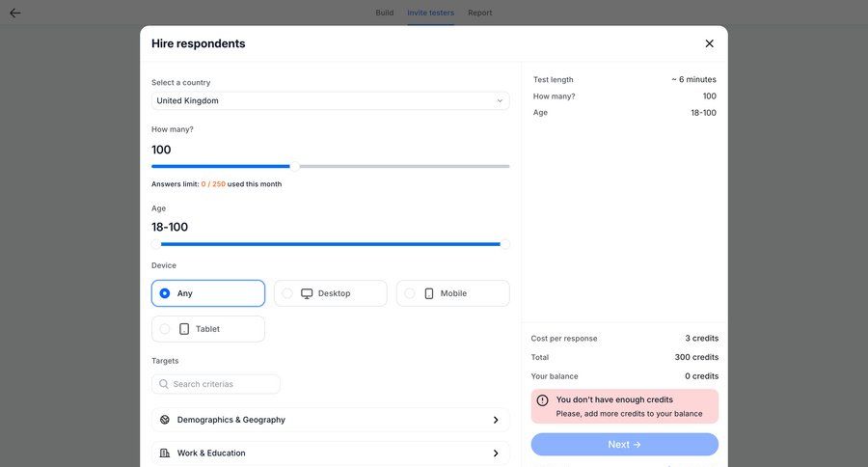This screenshot has width=868, height=467.
Task: Click the minimum age slider handle
Action: tap(156, 244)
